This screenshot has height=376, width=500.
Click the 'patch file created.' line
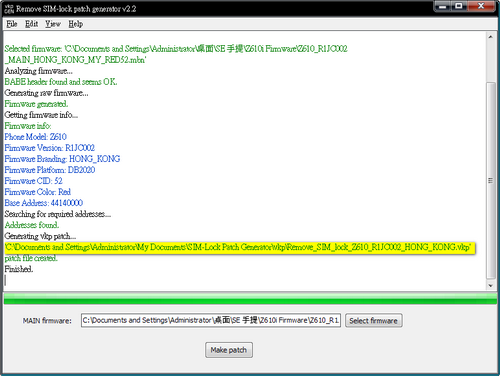click(x=31, y=258)
